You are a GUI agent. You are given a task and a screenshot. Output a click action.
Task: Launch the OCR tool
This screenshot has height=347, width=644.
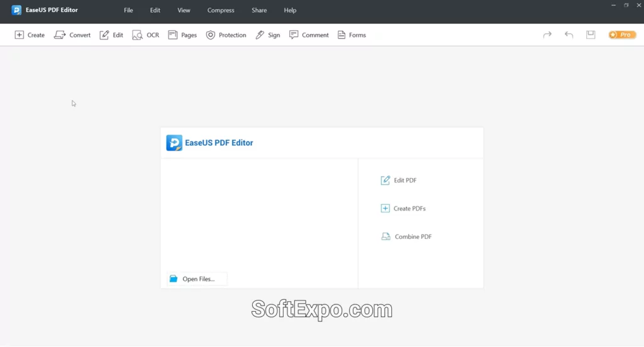(146, 35)
